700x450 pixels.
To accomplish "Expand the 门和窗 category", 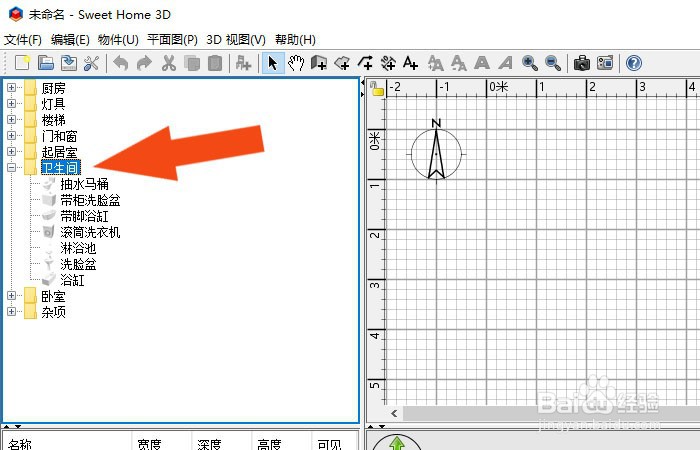I will pos(12,136).
